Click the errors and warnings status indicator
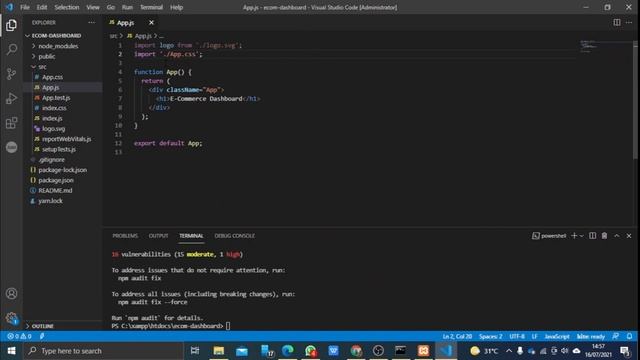This screenshot has width=640, height=360. click(x=19, y=336)
